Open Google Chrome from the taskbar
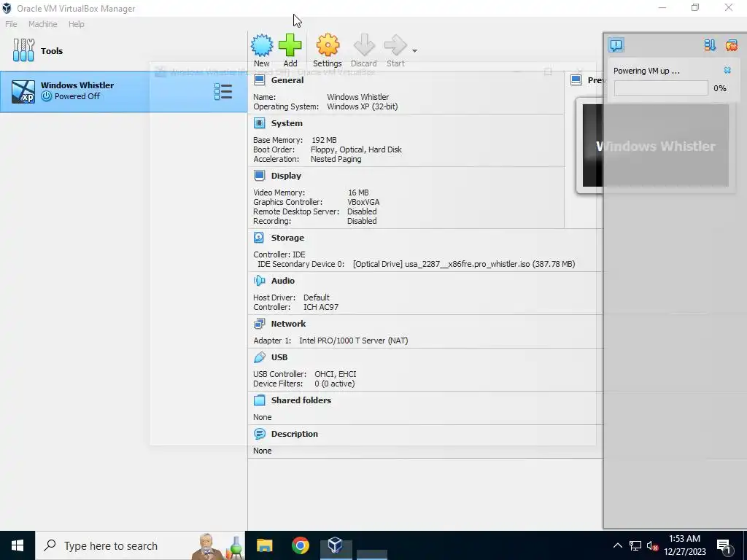 click(x=300, y=545)
